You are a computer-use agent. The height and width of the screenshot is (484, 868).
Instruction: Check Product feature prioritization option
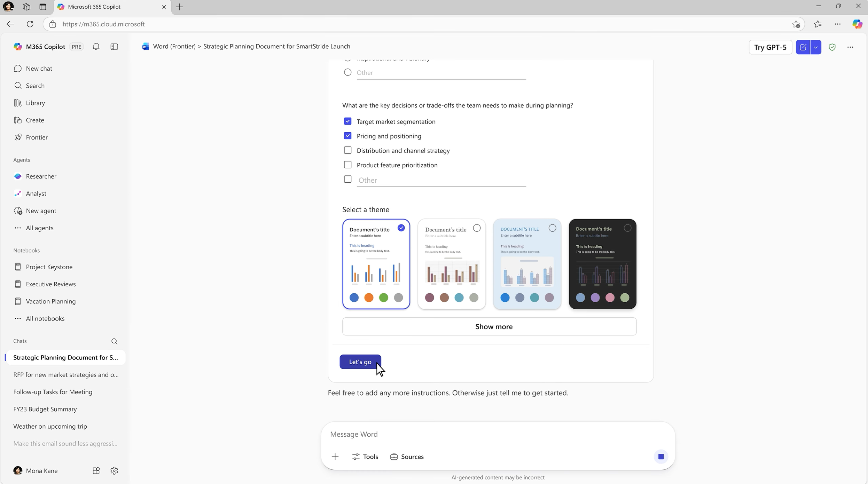[x=347, y=165]
